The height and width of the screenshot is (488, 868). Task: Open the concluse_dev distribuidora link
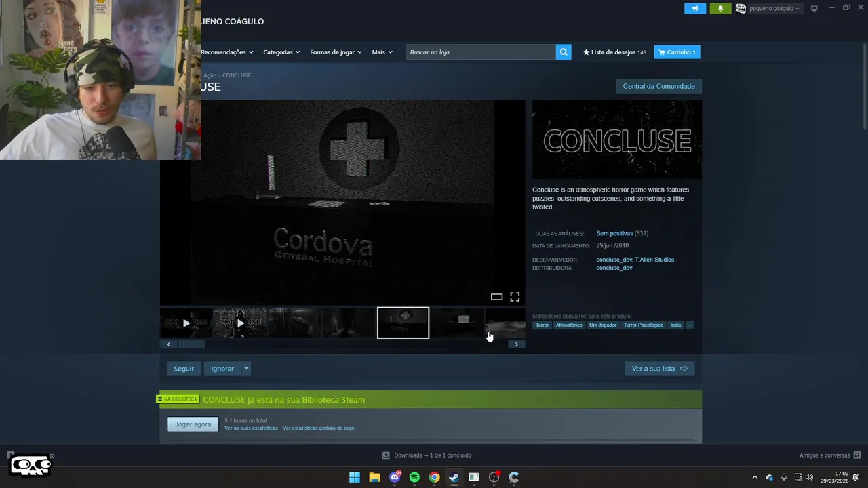[x=614, y=268]
